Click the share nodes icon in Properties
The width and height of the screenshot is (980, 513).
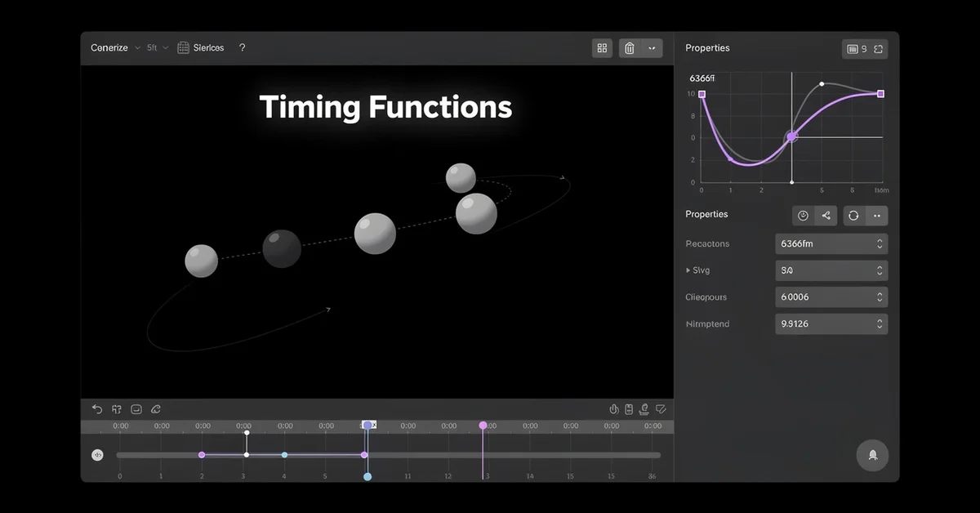pyautogui.click(x=826, y=216)
